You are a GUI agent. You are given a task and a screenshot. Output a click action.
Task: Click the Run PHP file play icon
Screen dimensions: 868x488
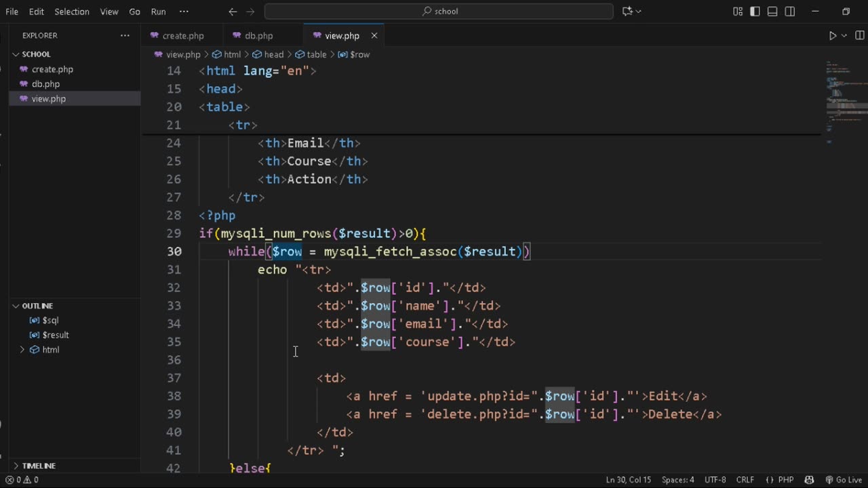pos(833,36)
